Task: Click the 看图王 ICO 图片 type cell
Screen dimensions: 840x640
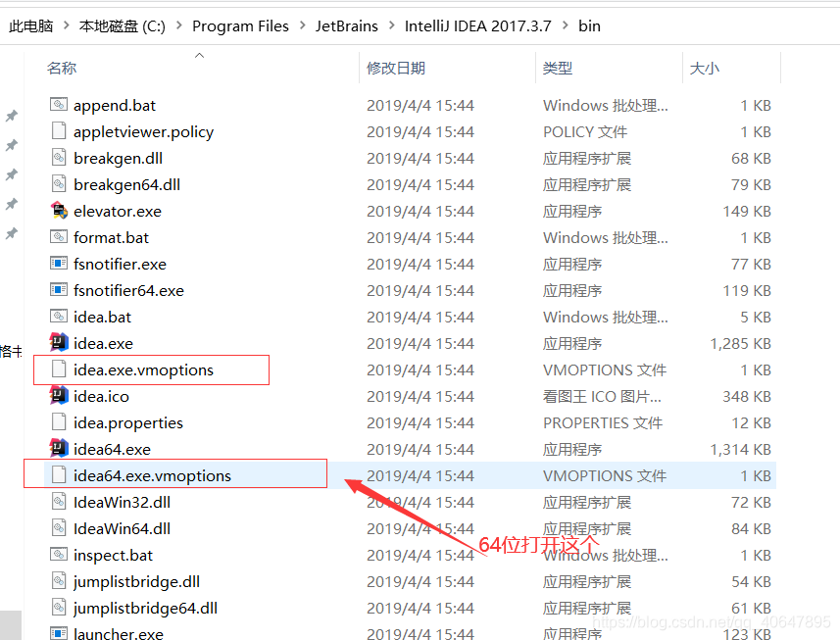Action: click(602, 396)
